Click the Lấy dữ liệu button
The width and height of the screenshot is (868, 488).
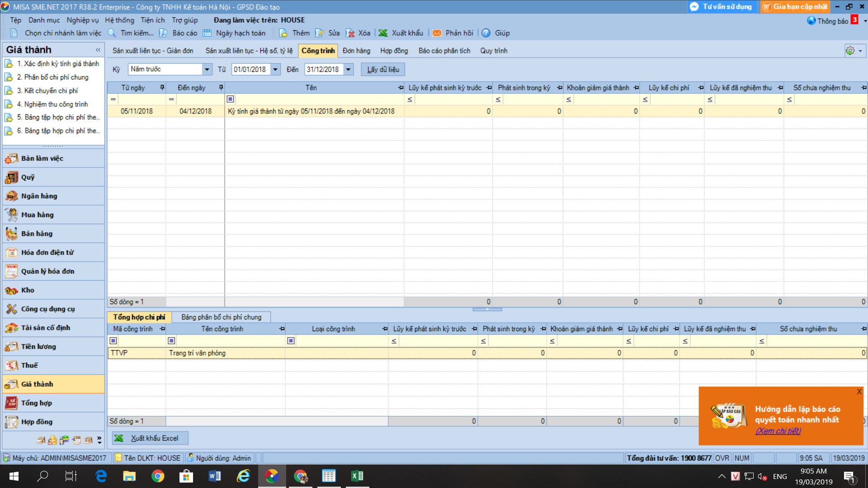383,69
